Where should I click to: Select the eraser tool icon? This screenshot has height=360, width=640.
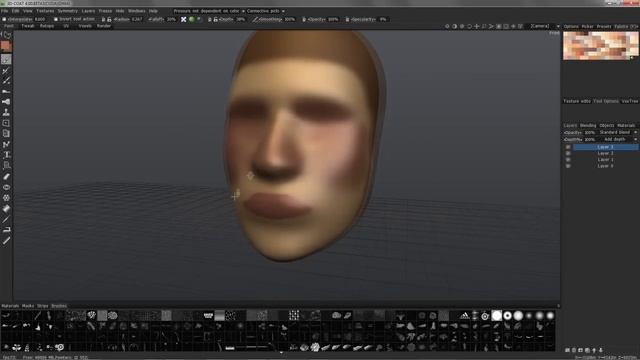pyautogui.click(x=6, y=176)
